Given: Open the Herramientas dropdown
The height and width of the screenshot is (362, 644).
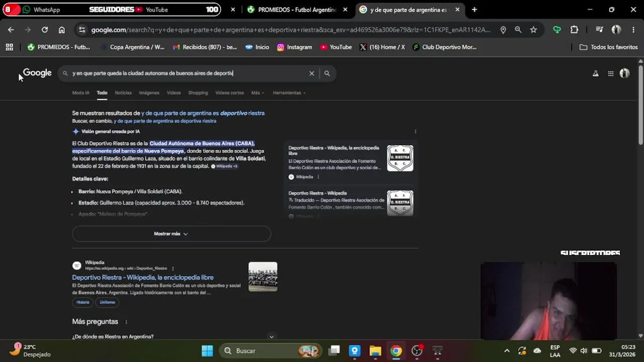Looking at the screenshot, I should (x=289, y=93).
